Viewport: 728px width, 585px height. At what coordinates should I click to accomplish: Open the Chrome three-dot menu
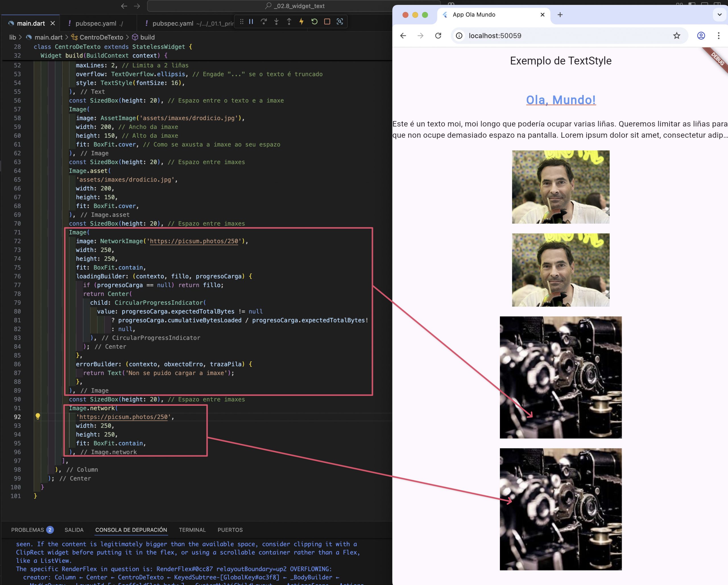pos(719,36)
